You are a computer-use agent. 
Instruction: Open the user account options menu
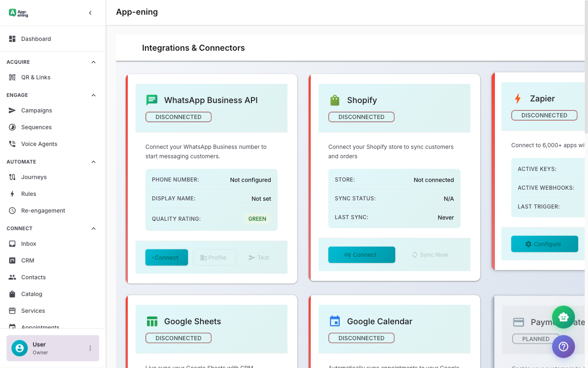click(x=90, y=348)
